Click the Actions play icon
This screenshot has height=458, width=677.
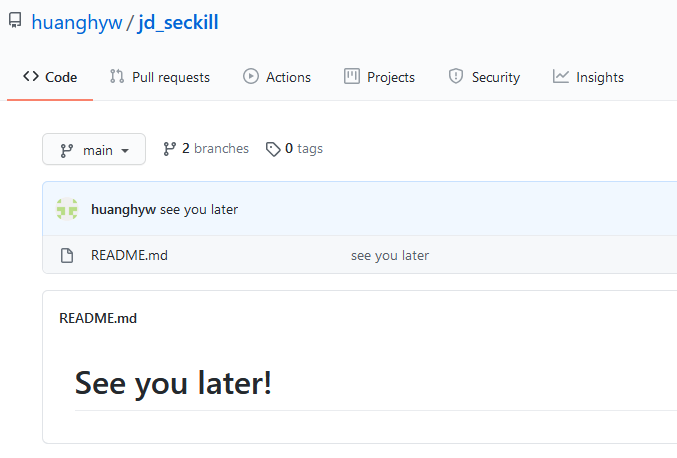click(x=251, y=77)
